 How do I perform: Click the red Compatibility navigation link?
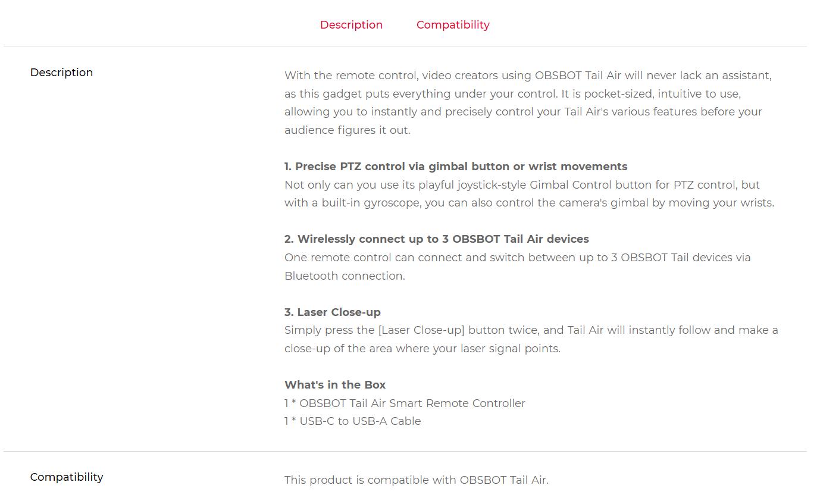(x=452, y=24)
